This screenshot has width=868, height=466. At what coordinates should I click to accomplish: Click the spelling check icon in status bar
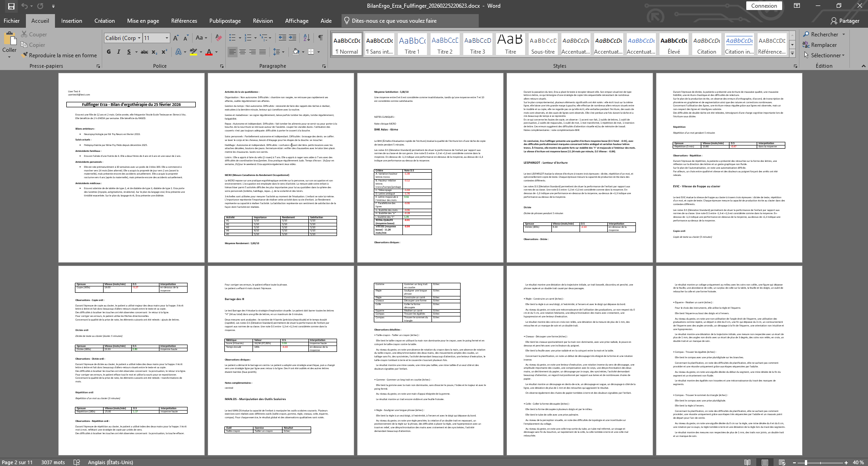(x=77, y=462)
